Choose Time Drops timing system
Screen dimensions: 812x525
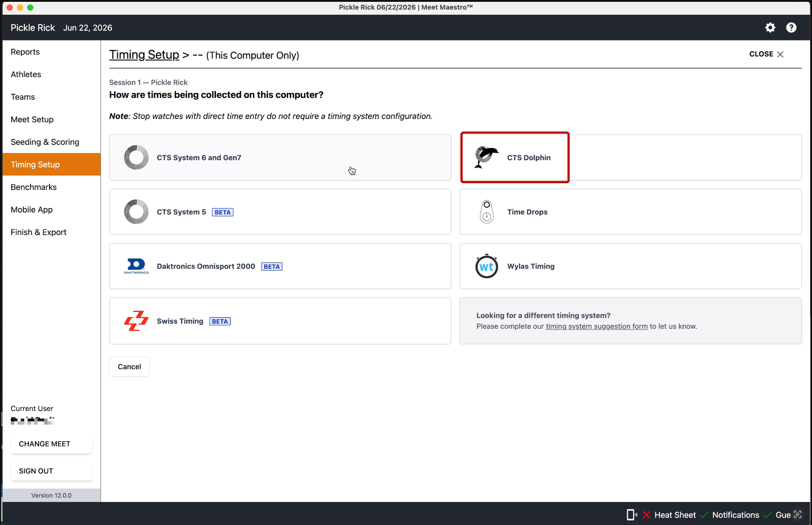click(630, 212)
